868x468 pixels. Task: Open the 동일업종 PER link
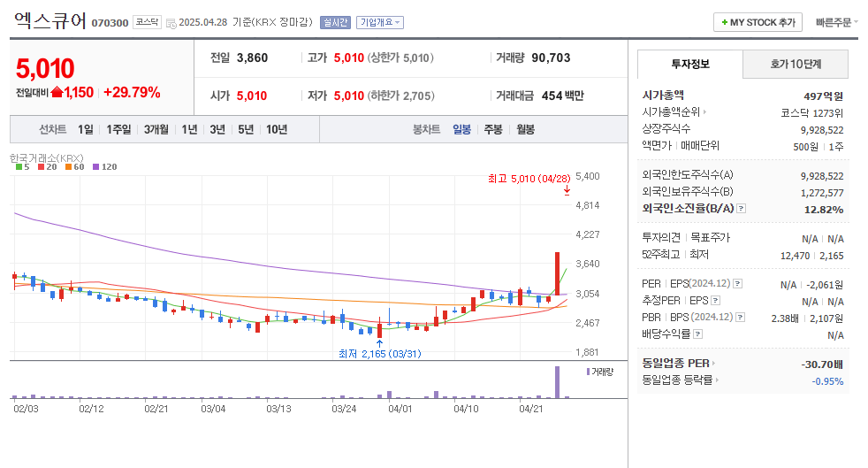(x=675, y=364)
